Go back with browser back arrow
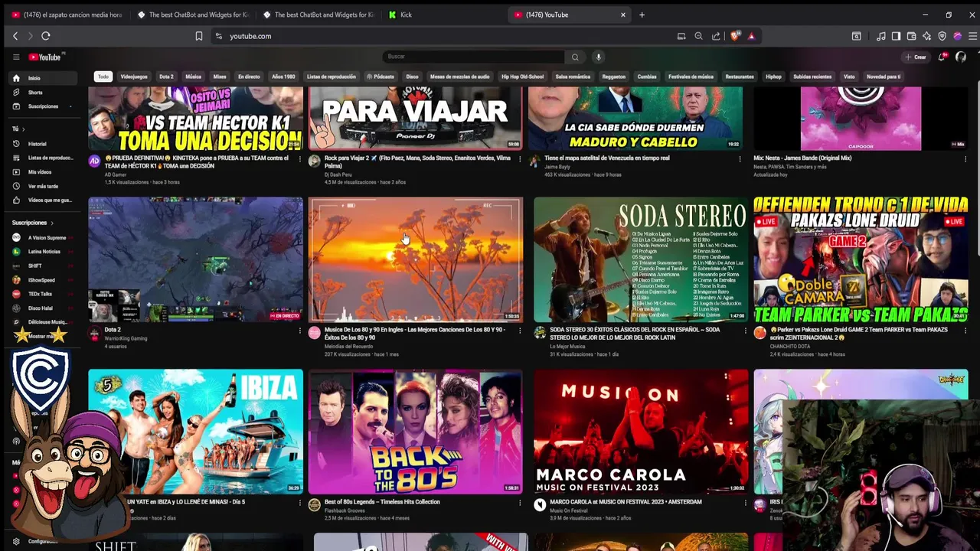This screenshot has height=551, width=980. point(15,36)
